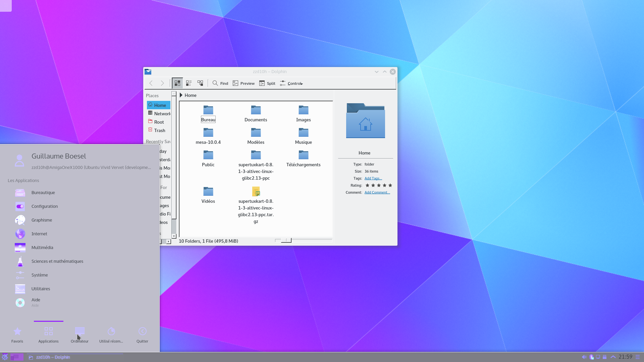Select Trash in Places panel

159,130
